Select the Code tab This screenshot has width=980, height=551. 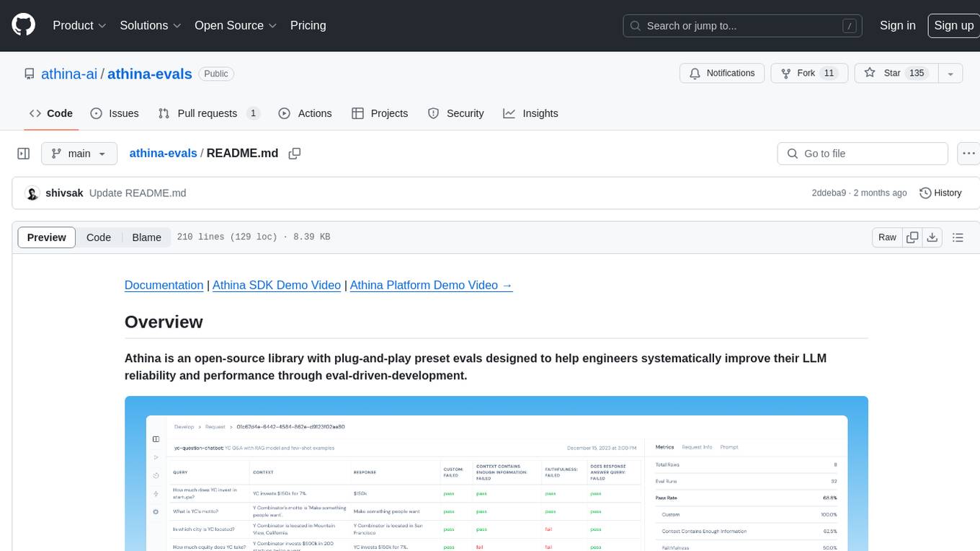51,113
